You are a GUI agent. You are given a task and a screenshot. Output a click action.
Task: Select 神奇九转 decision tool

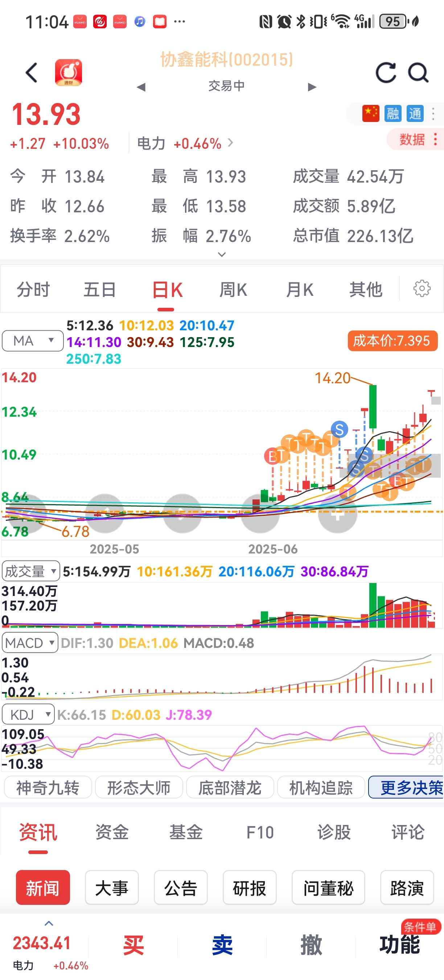(x=48, y=788)
